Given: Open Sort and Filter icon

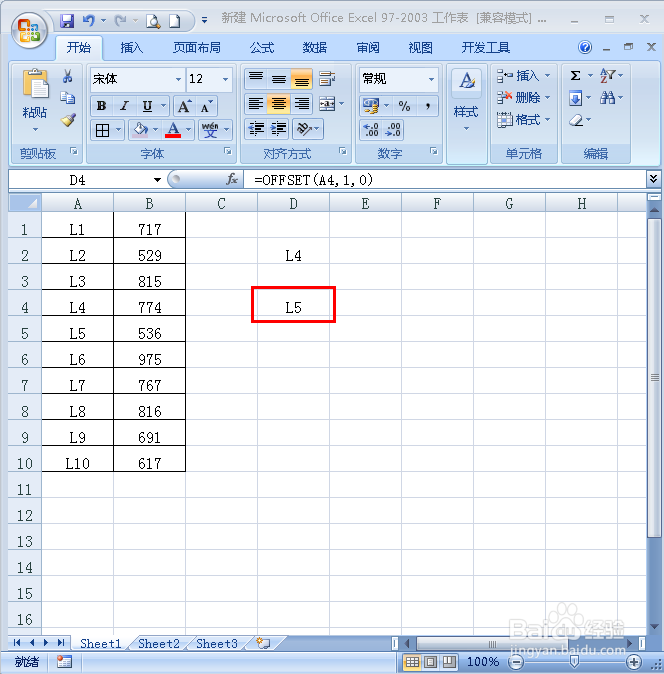Looking at the screenshot, I should tap(608, 76).
